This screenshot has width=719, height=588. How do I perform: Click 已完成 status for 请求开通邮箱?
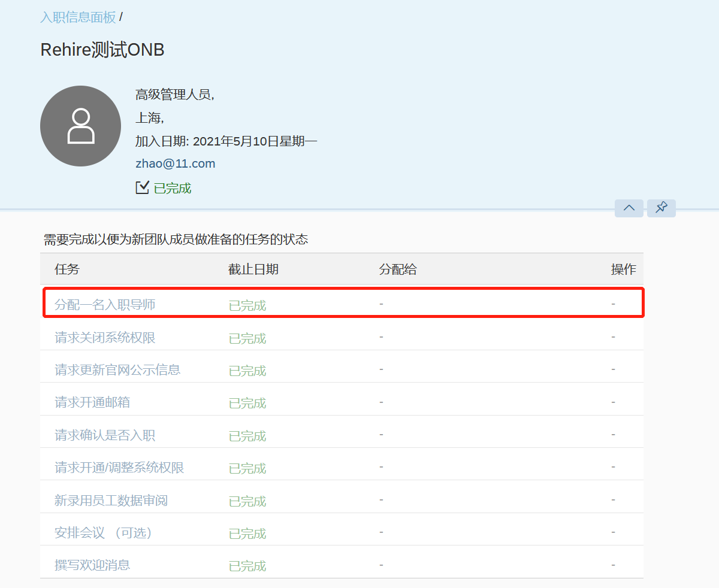click(x=247, y=403)
